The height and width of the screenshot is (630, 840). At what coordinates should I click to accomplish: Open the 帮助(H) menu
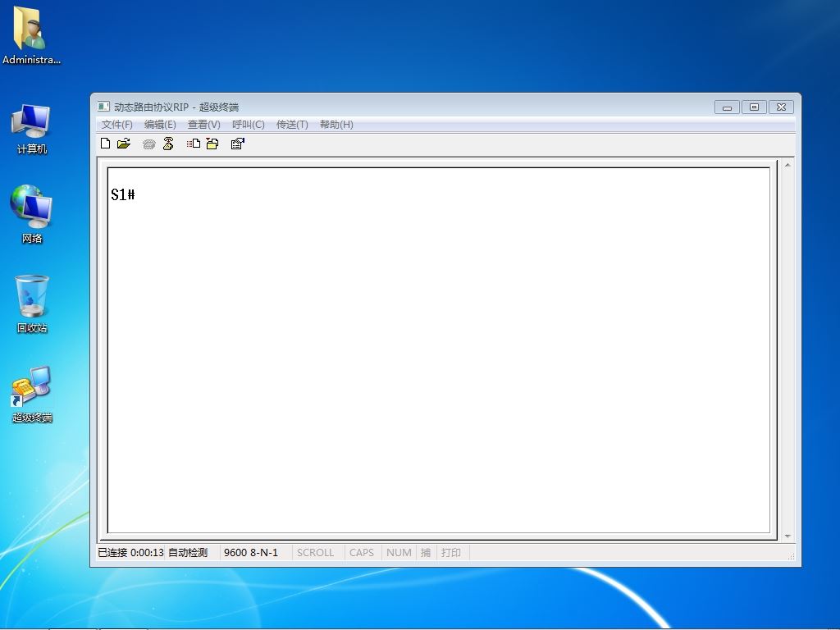(x=336, y=125)
